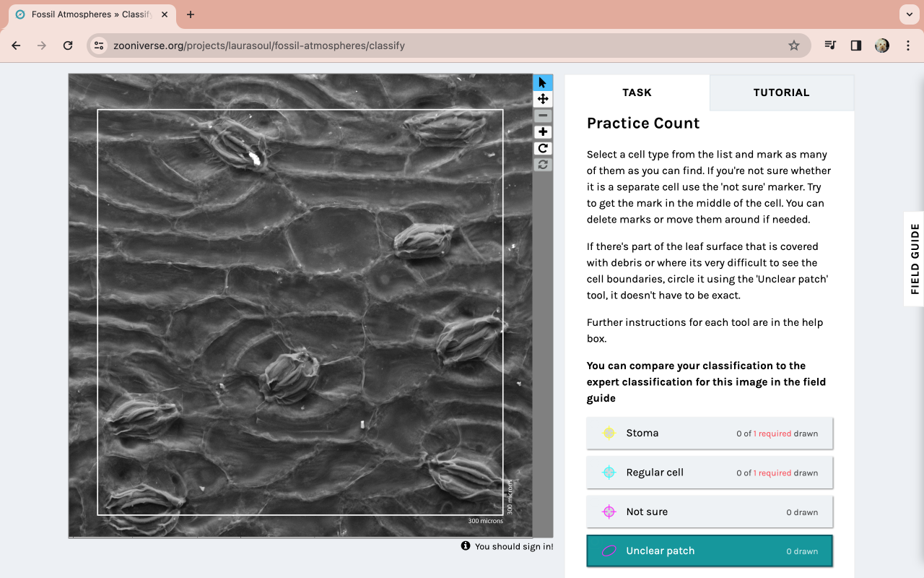Select the Fossil Atmospheres browser tab
This screenshot has width=924, height=578.
pyautogui.click(x=92, y=14)
